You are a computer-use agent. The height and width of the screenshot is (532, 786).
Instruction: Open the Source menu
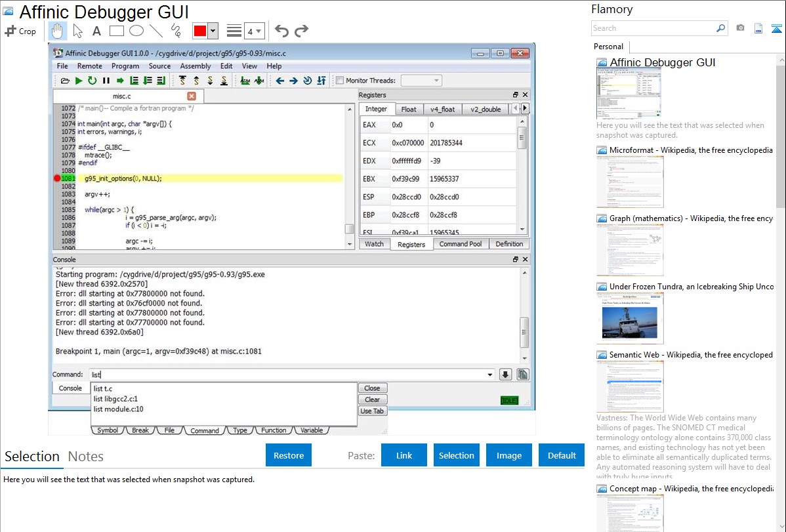[159, 66]
